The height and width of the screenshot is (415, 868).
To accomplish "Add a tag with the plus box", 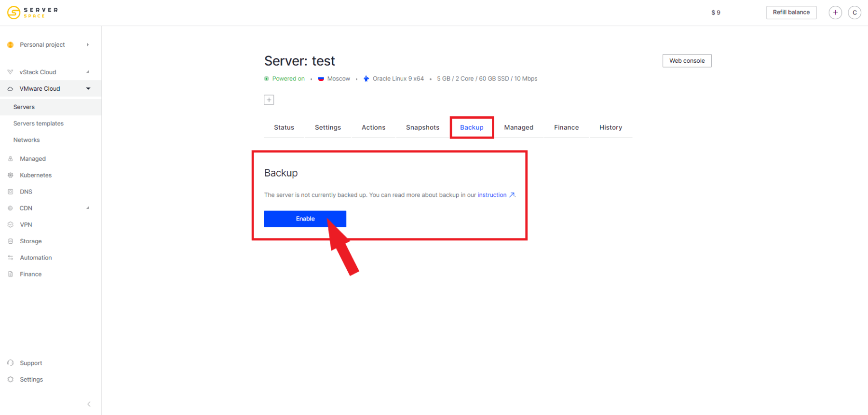I will coord(269,100).
